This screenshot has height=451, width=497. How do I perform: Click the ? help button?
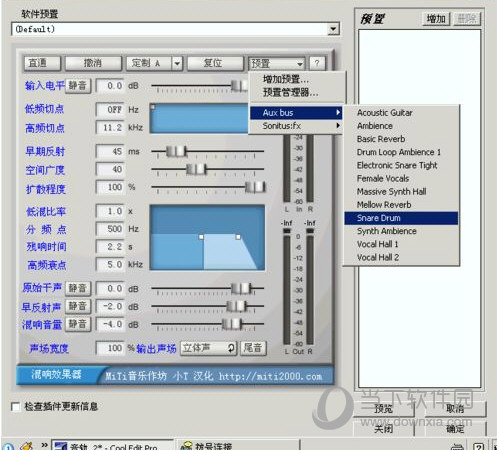[317, 63]
